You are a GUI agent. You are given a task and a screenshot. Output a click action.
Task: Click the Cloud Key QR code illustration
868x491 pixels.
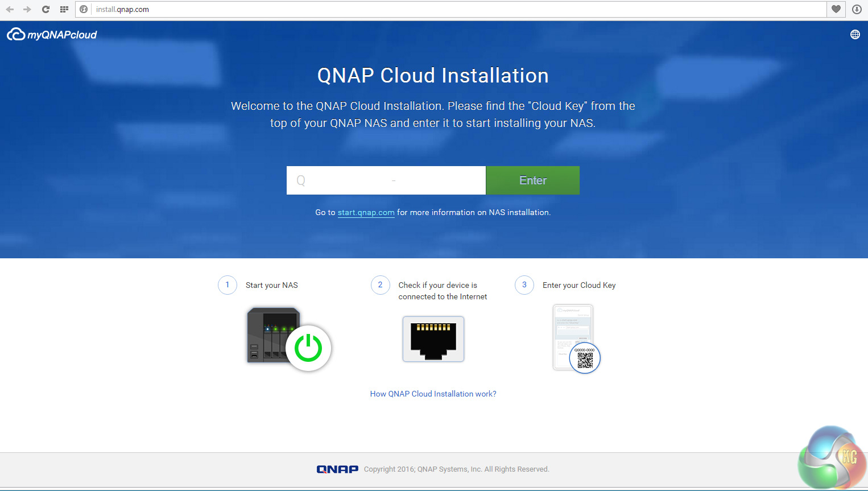pos(577,339)
